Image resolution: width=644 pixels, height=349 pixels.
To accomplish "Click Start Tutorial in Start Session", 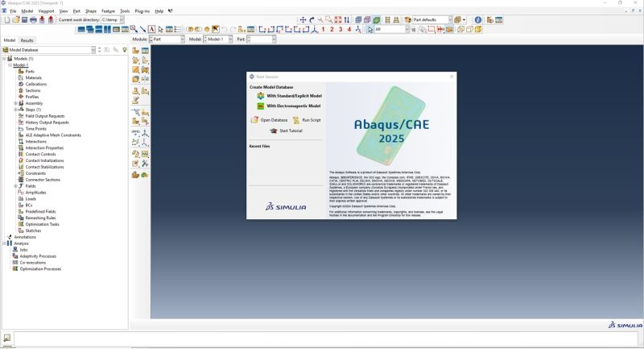I will 286,131.
